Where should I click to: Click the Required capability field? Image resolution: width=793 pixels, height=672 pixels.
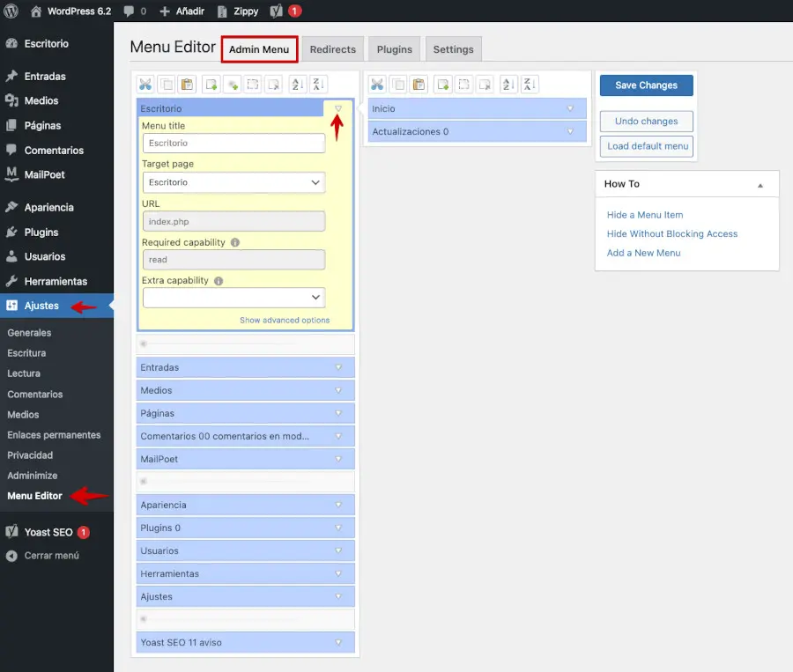[233, 260]
